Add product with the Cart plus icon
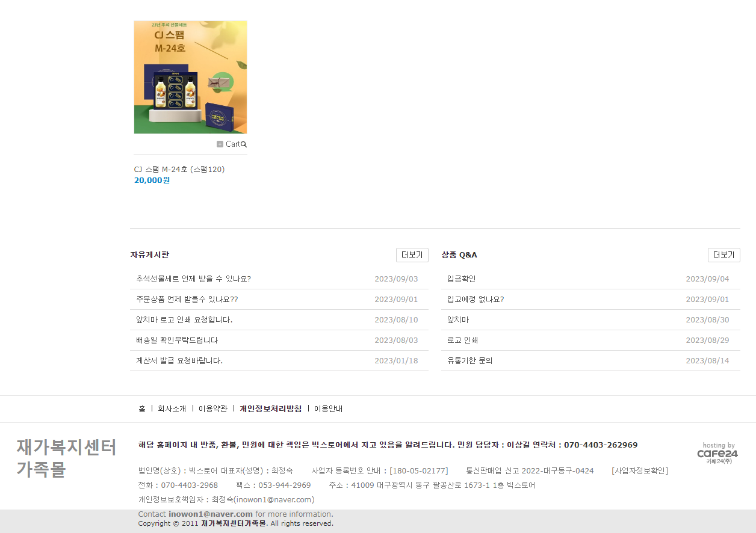 228,144
